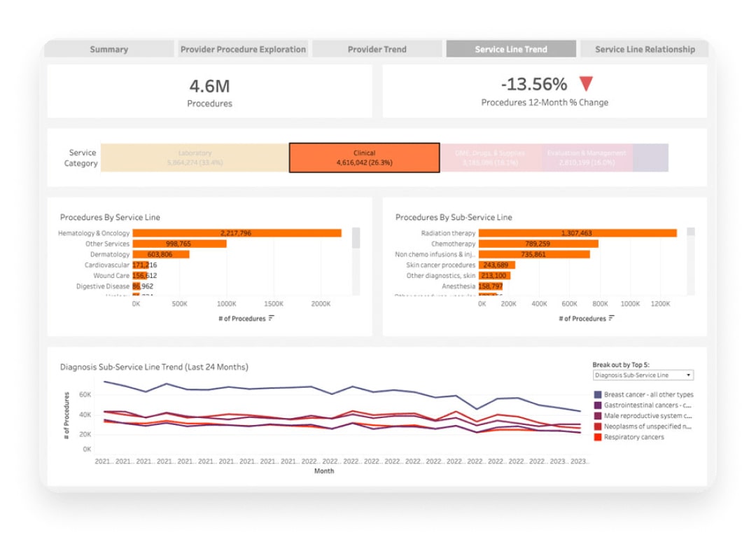Deselect the highlighted Clinical service category segment
The height and width of the screenshot is (542, 756).
pyautogui.click(x=364, y=157)
